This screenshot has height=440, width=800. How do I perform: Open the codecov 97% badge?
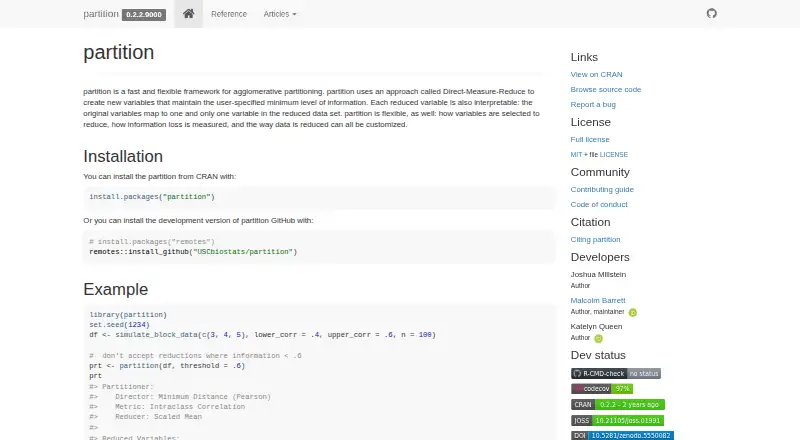point(602,389)
